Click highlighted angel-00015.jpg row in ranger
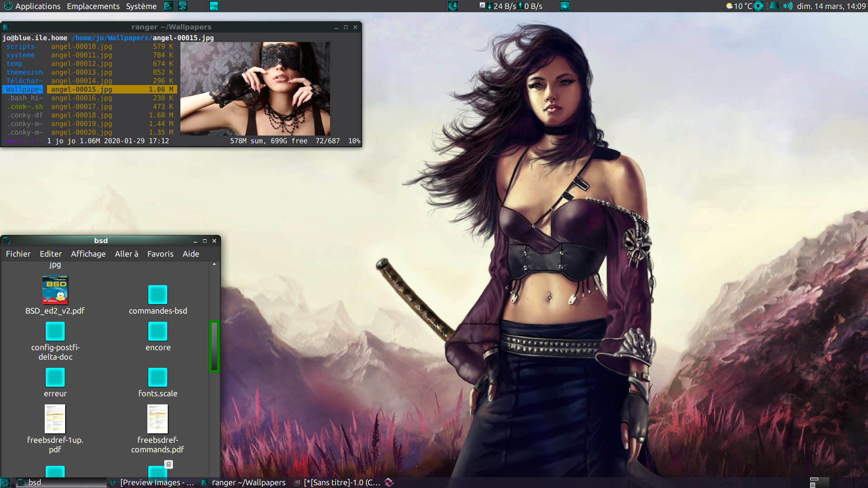 [112, 89]
